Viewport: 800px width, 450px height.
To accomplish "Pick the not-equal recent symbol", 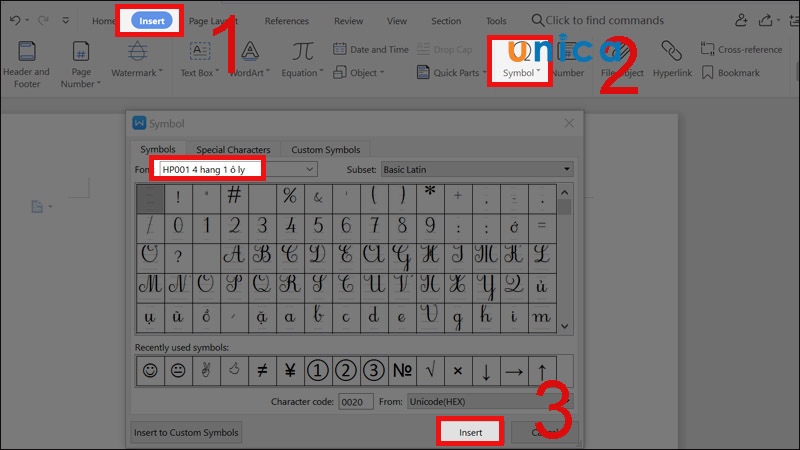I will pyautogui.click(x=262, y=370).
